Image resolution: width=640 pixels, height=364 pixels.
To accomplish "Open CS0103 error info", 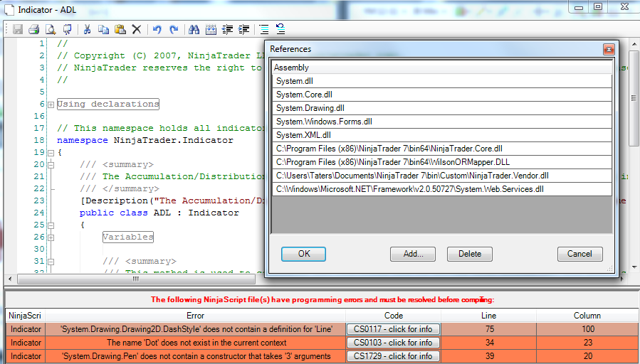I will (394, 343).
